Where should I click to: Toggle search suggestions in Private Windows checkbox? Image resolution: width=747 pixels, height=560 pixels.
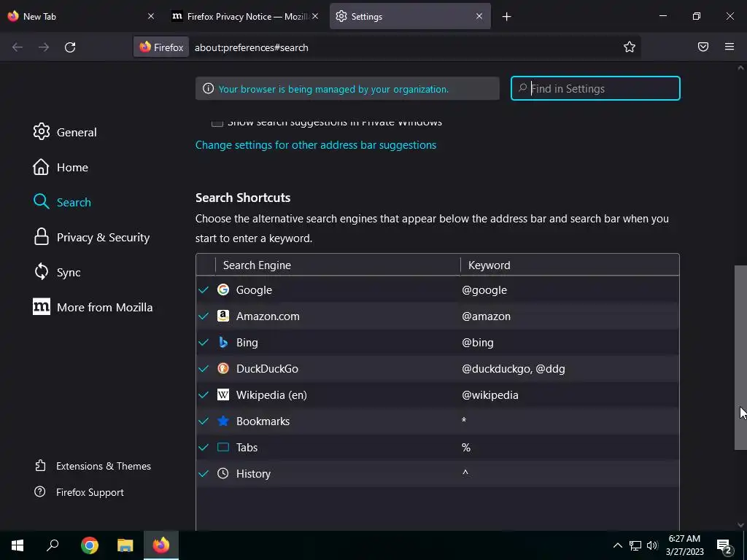point(217,122)
